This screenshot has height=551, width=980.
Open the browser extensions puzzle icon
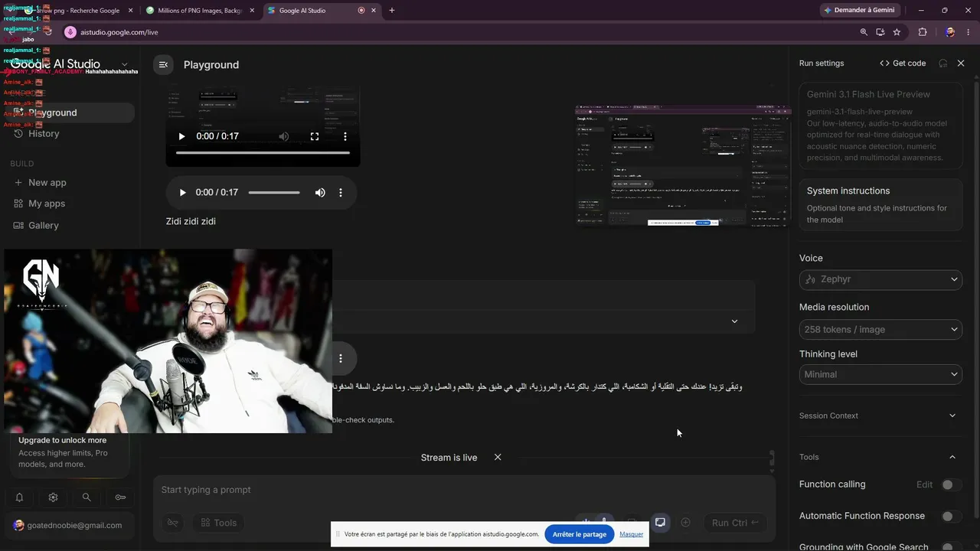(x=923, y=32)
